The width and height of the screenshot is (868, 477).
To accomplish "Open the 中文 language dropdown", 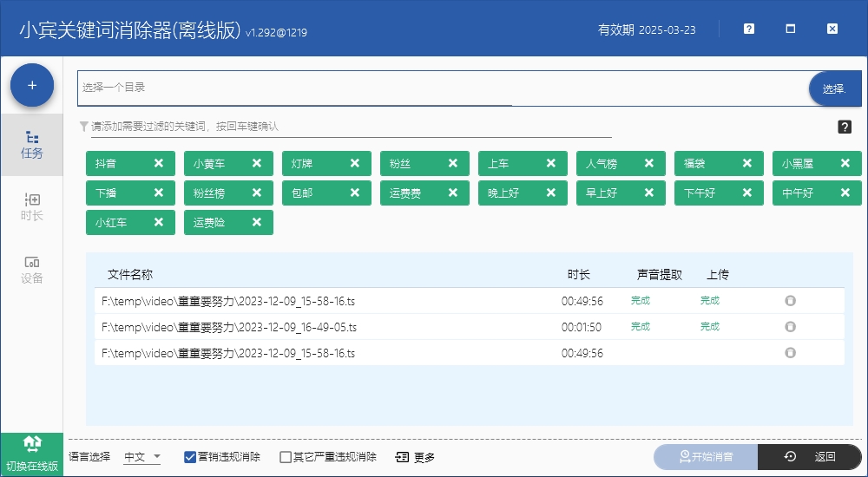I will pos(141,457).
